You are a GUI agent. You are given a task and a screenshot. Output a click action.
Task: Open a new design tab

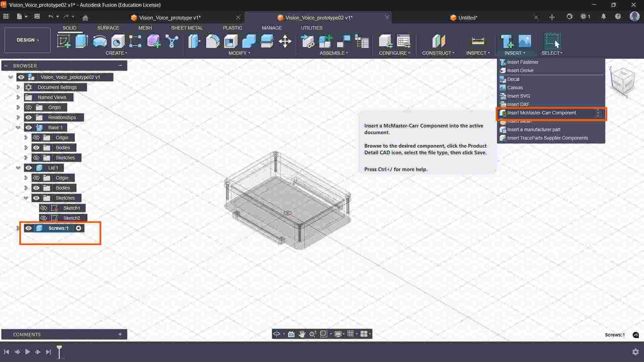pyautogui.click(x=552, y=17)
